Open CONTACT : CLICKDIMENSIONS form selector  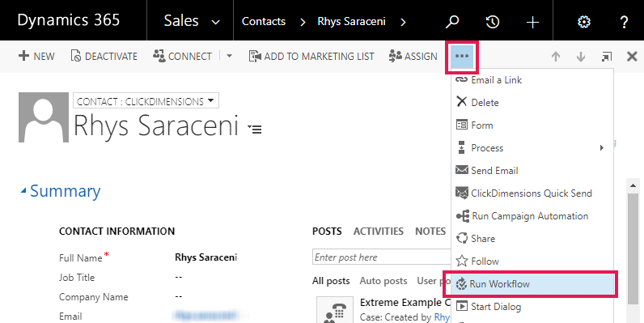coord(146,101)
